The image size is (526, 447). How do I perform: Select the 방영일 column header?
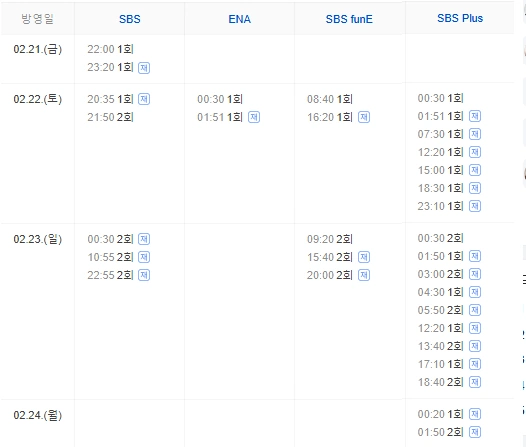(38, 19)
